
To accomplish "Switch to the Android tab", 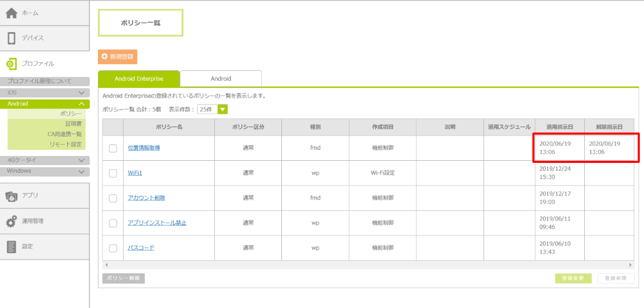I will pyautogui.click(x=221, y=79).
